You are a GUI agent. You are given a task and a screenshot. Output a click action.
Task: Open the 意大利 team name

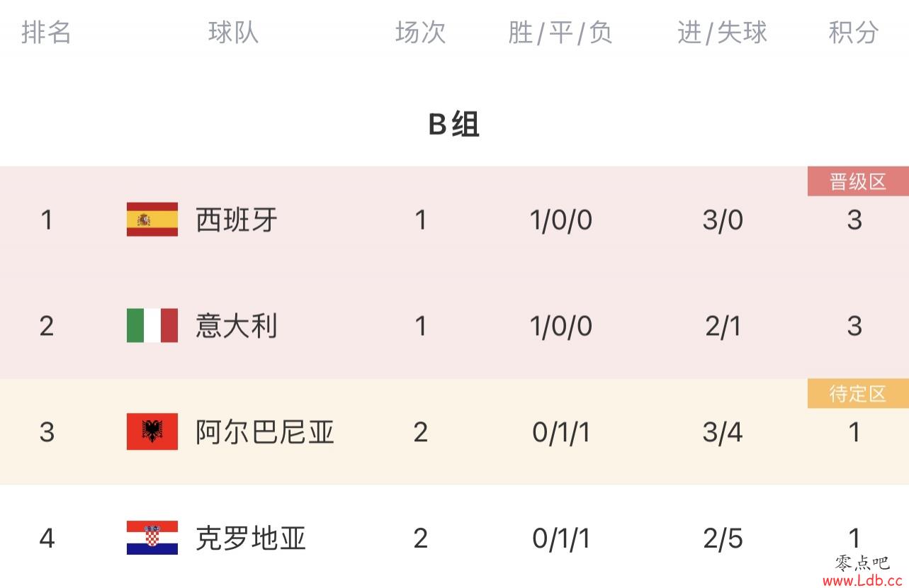(x=237, y=326)
